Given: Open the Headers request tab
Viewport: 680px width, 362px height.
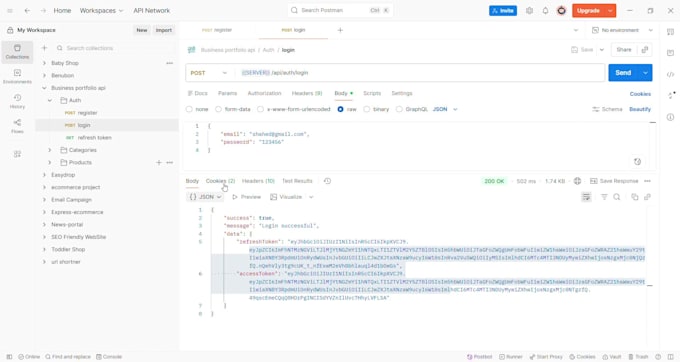Looking at the screenshot, I should tap(307, 93).
